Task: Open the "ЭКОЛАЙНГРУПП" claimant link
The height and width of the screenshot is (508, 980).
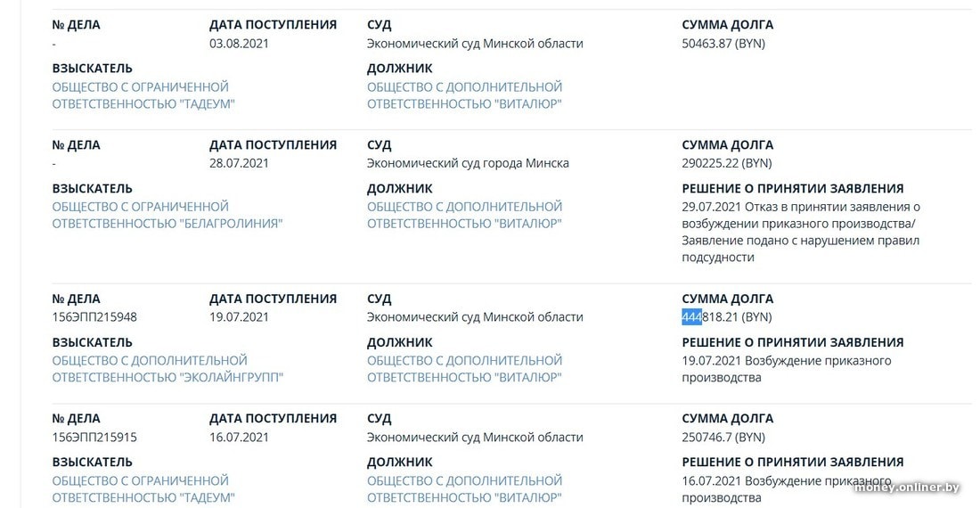Action: 167,369
